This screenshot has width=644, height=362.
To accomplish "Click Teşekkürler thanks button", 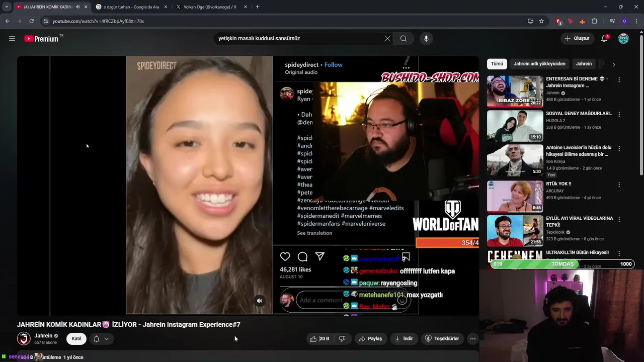I will [x=442, y=339].
